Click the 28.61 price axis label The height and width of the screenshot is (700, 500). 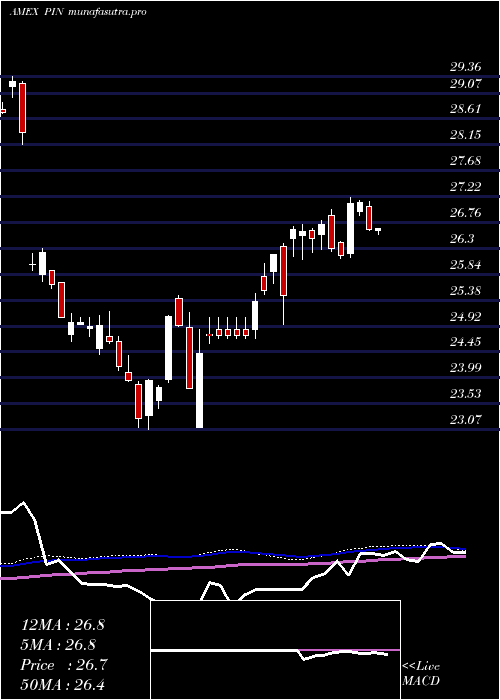[x=465, y=109]
